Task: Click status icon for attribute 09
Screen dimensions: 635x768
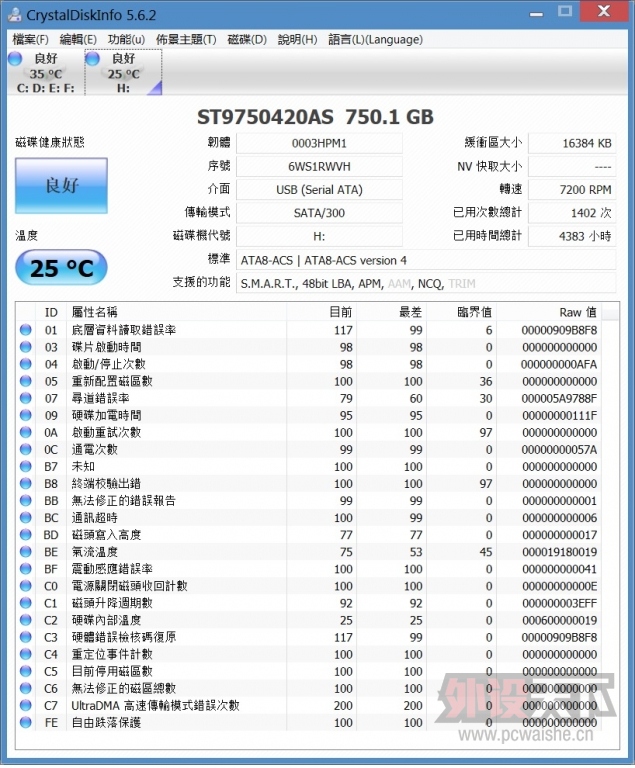Action: tap(25, 415)
